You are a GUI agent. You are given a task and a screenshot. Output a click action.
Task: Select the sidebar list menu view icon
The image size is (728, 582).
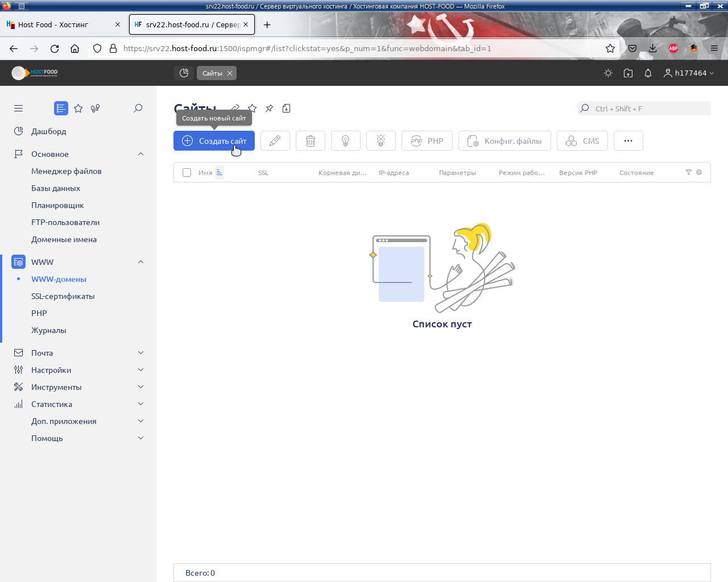click(61, 108)
